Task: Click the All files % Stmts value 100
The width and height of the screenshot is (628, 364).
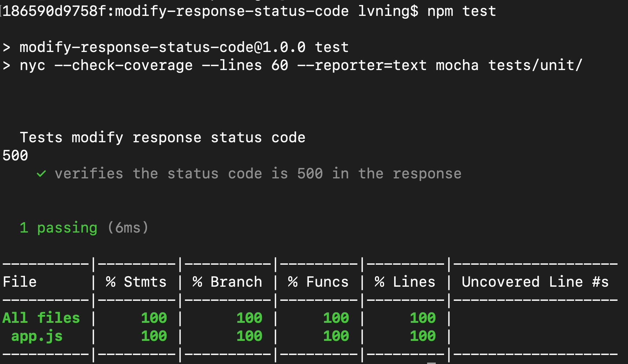Action: [x=154, y=318]
